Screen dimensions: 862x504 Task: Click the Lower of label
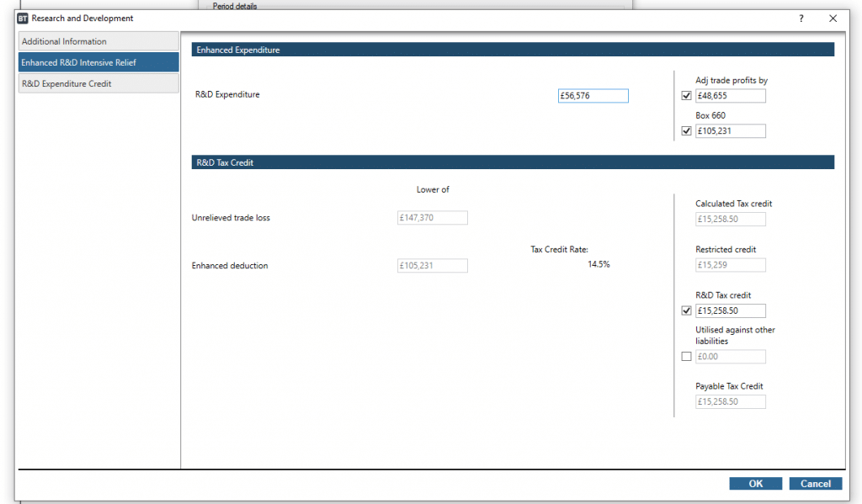point(433,189)
